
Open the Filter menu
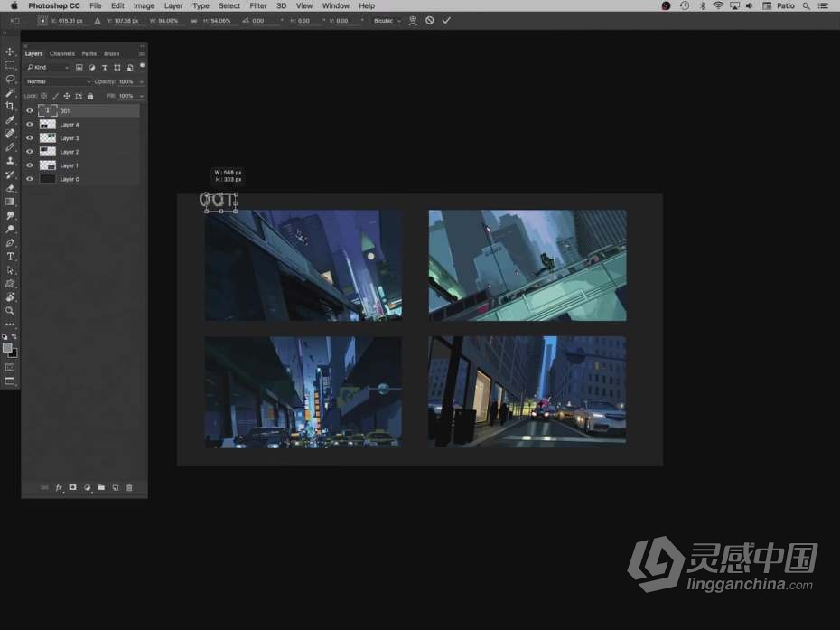pos(258,5)
